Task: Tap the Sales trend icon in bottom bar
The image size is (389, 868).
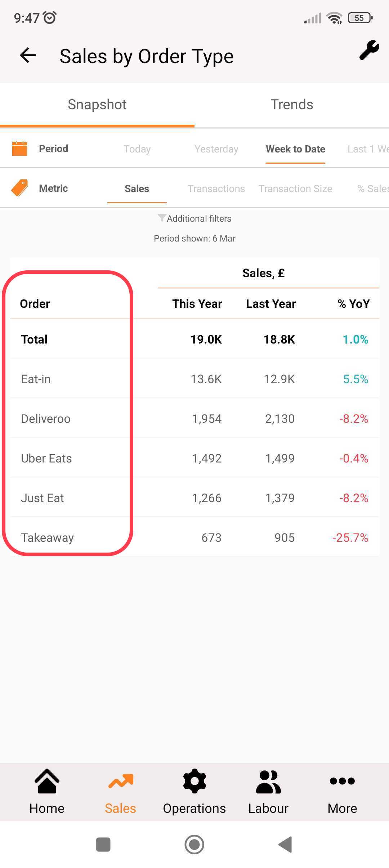Action: point(121,781)
